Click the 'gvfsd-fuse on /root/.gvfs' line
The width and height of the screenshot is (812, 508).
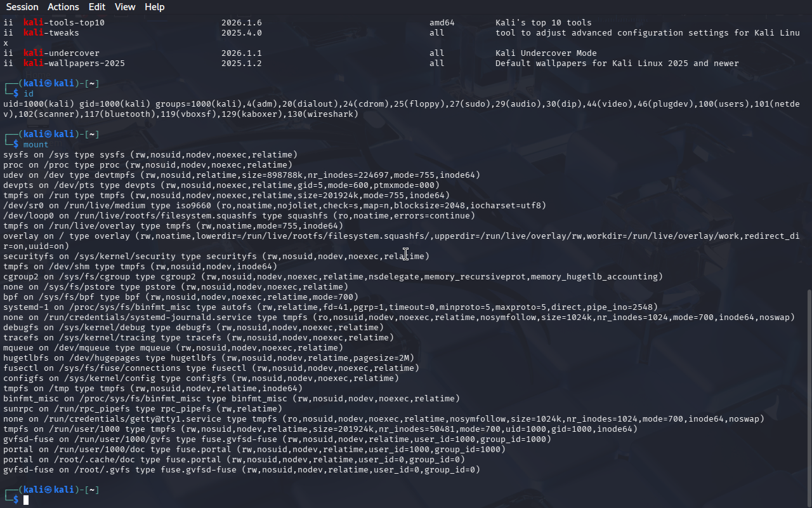pos(241,470)
